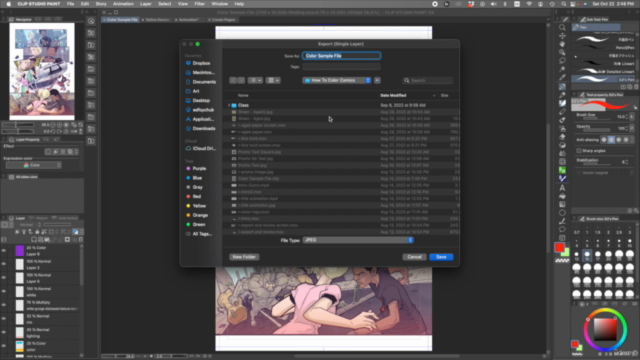Click the Save As filename field
Image resolution: width=640 pixels, height=360 pixels.
(x=341, y=56)
